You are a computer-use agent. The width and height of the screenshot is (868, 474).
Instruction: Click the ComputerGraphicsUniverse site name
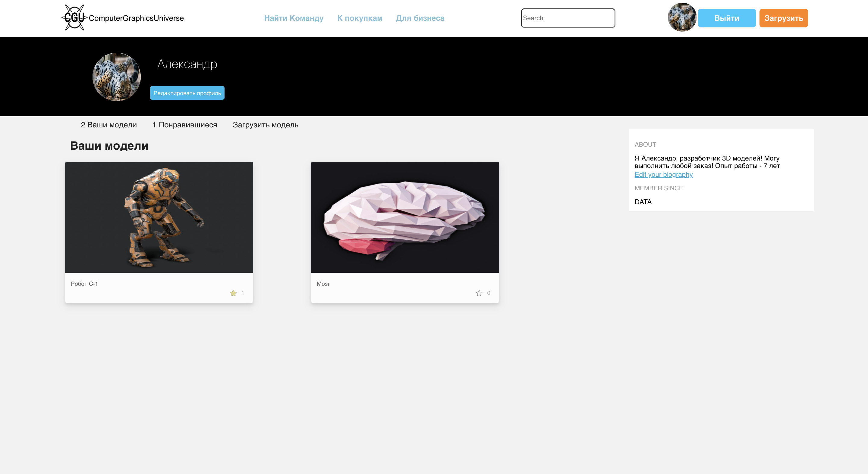[x=136, y=18]
